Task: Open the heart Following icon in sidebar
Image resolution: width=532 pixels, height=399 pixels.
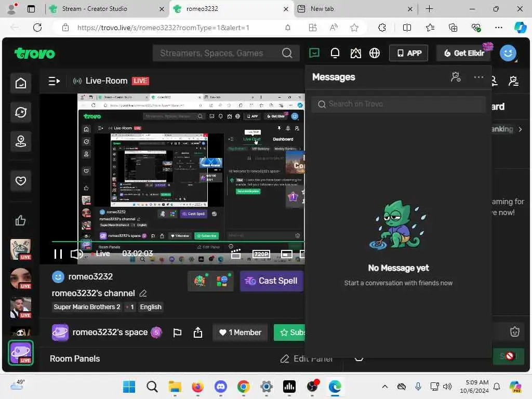Action: 21,180
